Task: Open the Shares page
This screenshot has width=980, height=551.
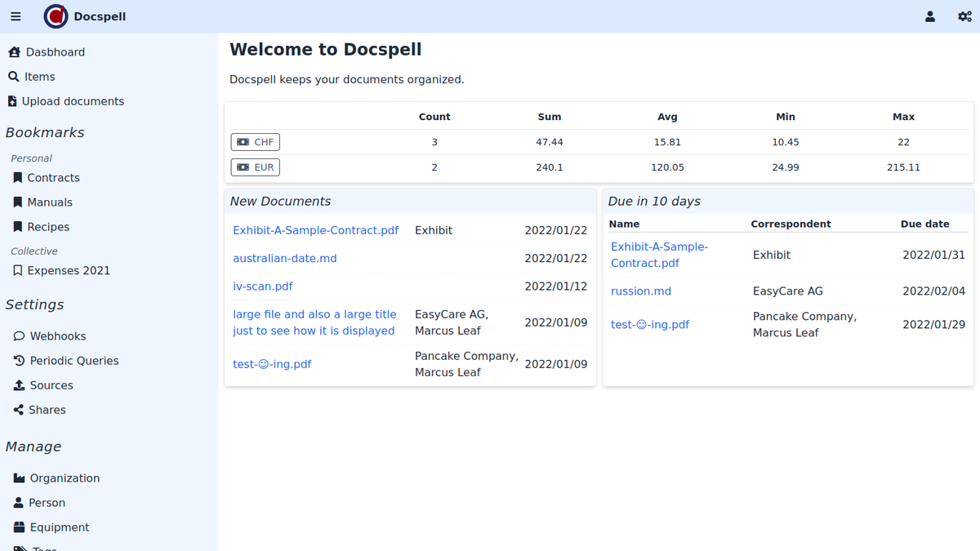Action: point(47,410)
